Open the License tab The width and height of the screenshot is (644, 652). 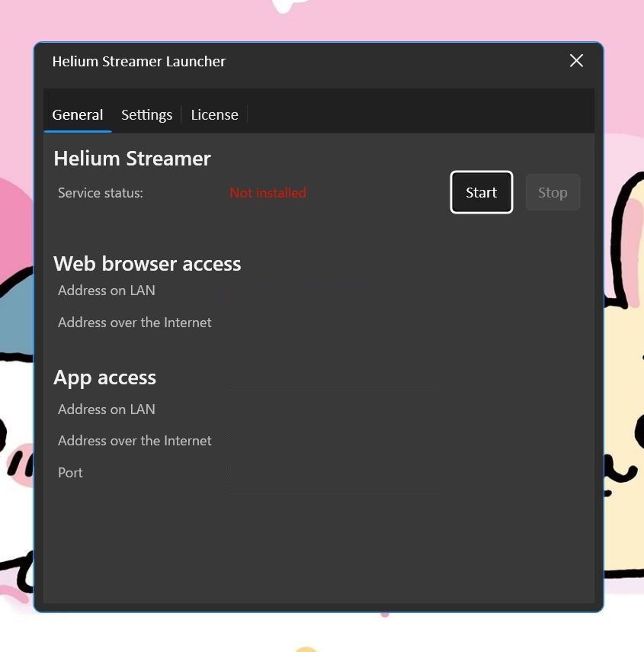pos(214,114)
